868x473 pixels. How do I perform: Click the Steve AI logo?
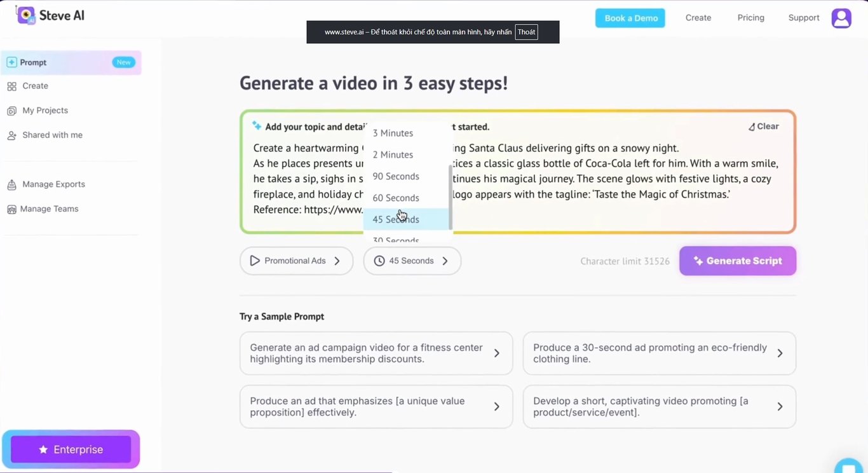pos(50,15)
